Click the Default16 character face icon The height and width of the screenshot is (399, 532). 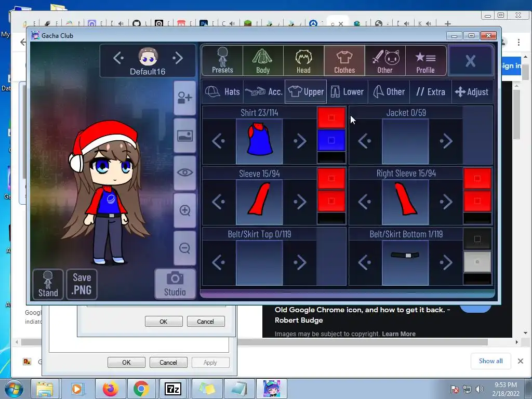(x=148, y=56)
